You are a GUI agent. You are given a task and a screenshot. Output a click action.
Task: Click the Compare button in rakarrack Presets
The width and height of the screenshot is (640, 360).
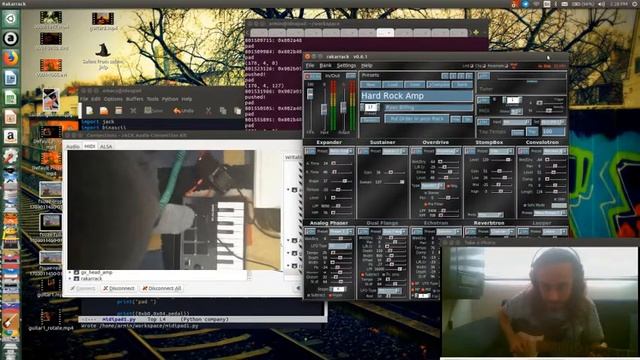tap(438, 84)
